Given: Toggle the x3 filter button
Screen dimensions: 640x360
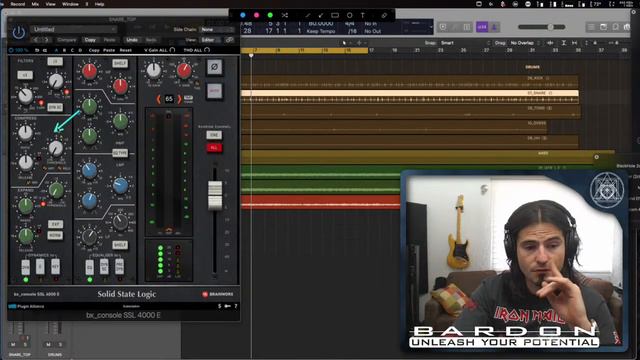Looking at the screenshot, I should coord(24,76).
